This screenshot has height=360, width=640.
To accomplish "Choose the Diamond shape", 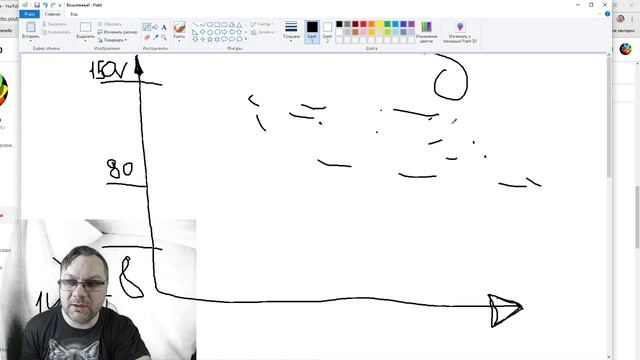I will (202, 32).
